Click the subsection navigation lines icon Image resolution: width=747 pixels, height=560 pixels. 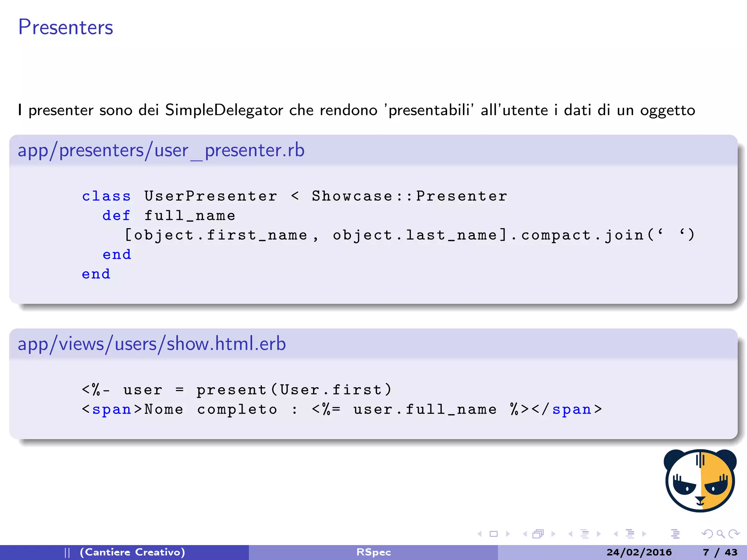click(x=585, y=534)
